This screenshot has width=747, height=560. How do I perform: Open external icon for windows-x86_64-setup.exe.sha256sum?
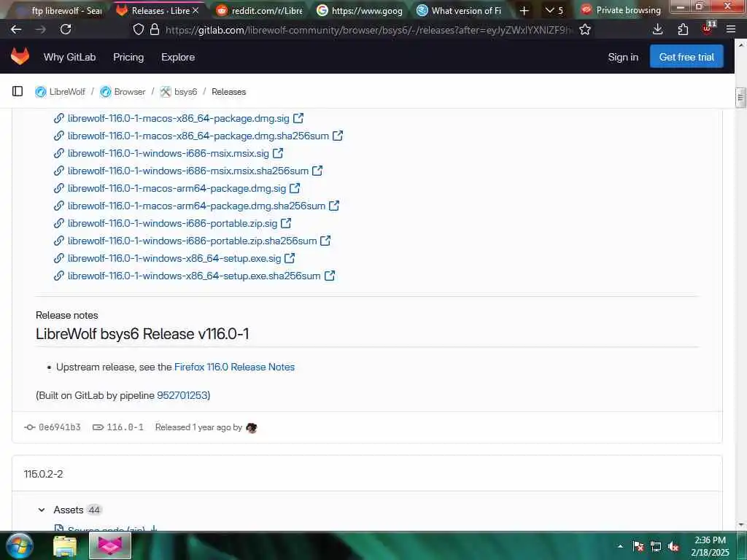tap(330, 276)
